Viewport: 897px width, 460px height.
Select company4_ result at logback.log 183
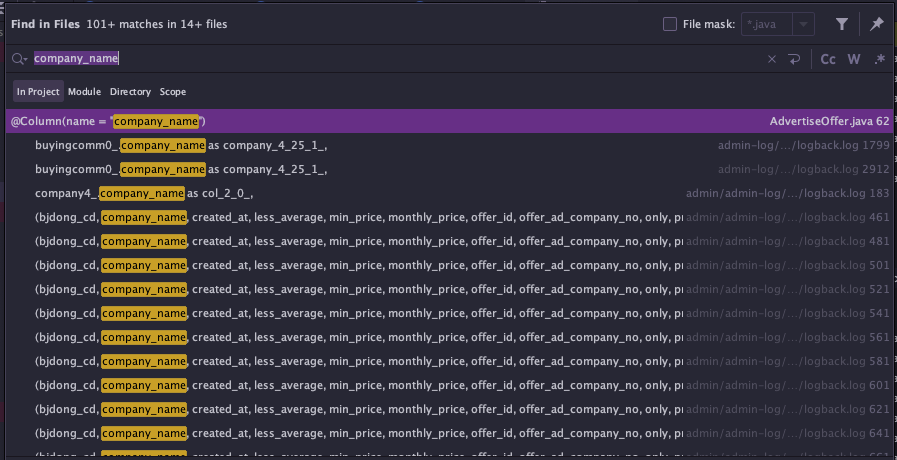[x=449, y=193]
